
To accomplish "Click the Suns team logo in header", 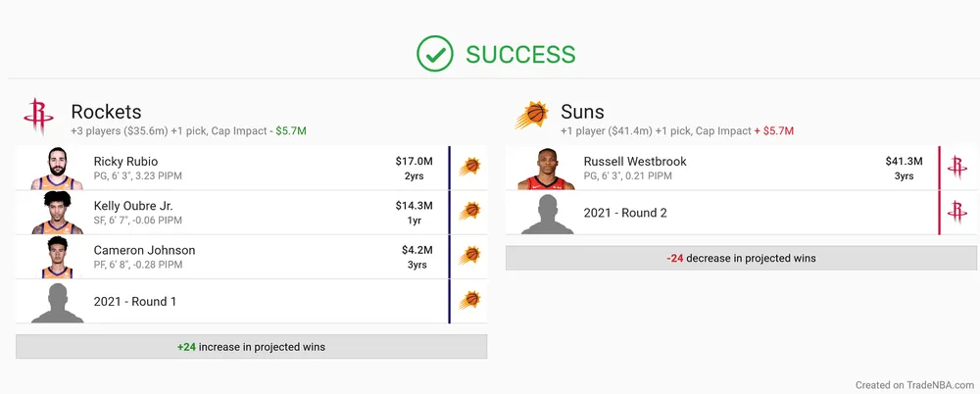I will click(529, 117).
